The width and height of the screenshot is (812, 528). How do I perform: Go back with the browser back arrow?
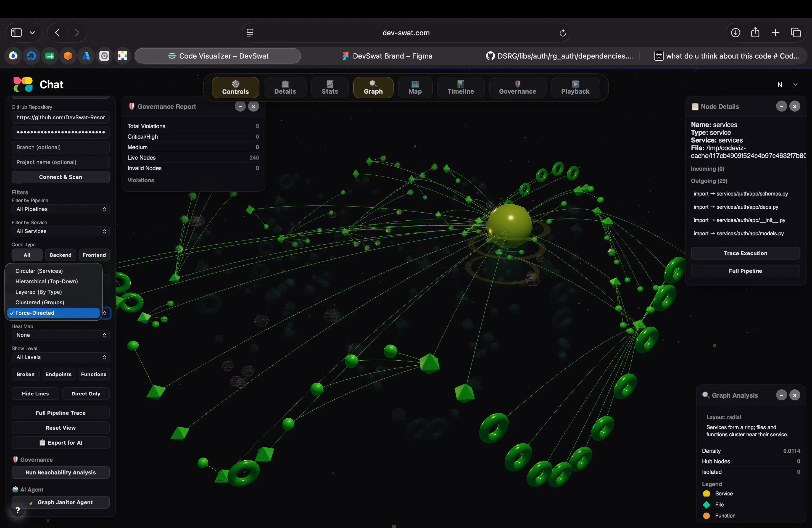coord(57,33)
